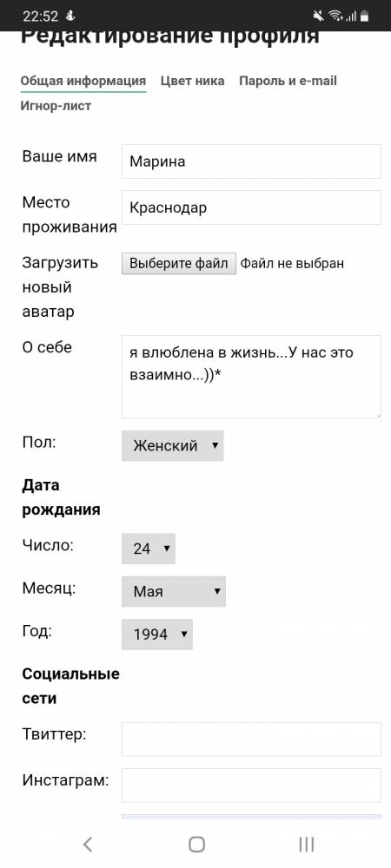Open the Пароль и e-mail tab

(x=288, y=81)
